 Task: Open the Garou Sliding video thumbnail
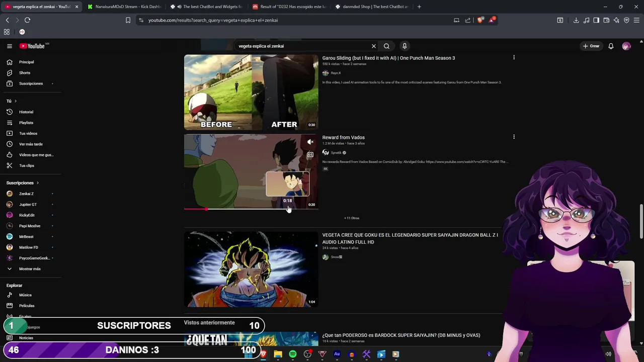tap(251, 92)
